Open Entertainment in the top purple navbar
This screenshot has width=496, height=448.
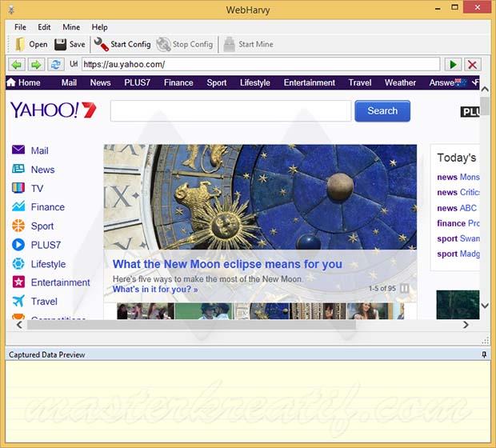[310, 82]
